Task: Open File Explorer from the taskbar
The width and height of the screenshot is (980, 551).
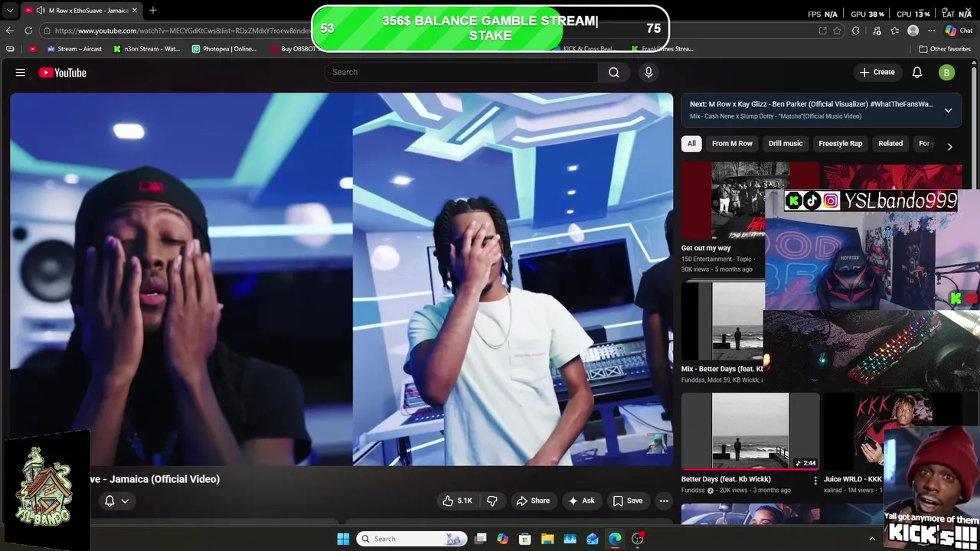Action: click(x=547, y=539)
